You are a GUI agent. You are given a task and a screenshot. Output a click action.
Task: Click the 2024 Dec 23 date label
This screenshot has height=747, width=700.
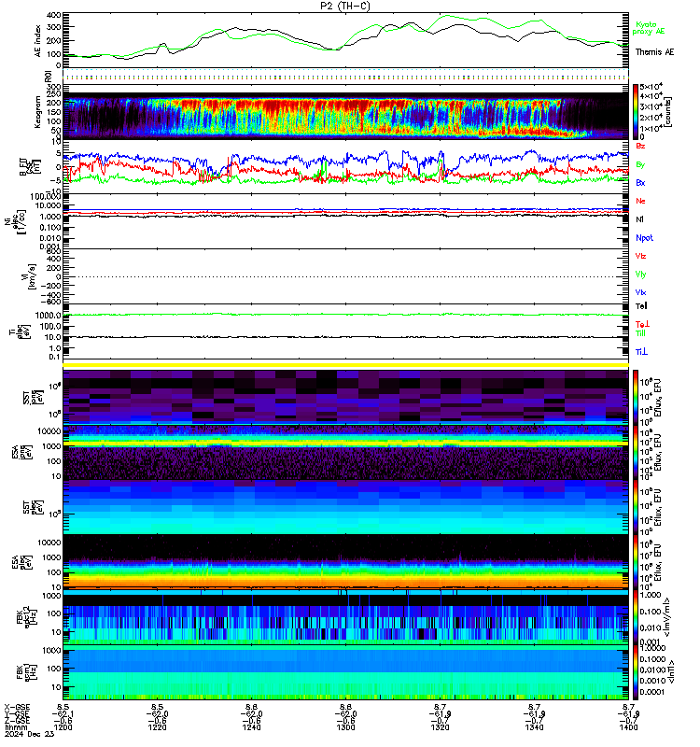[x=29, y=734]
